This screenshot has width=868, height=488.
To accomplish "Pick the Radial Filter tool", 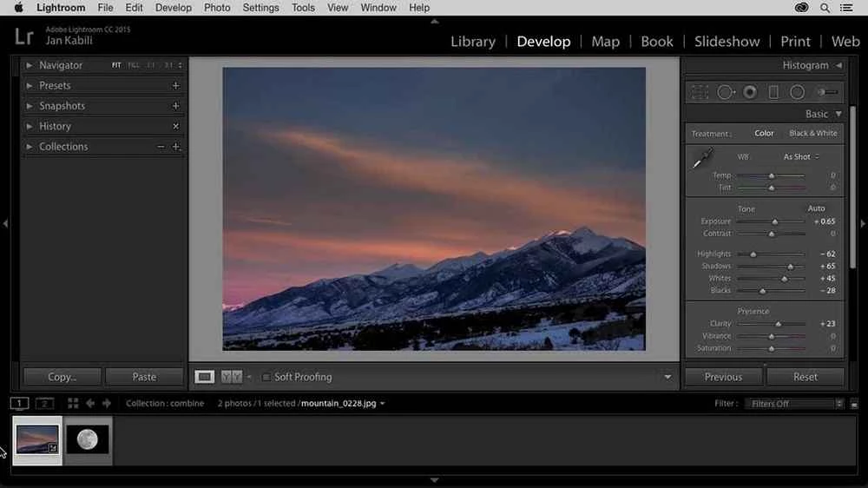I will point(797,92).
